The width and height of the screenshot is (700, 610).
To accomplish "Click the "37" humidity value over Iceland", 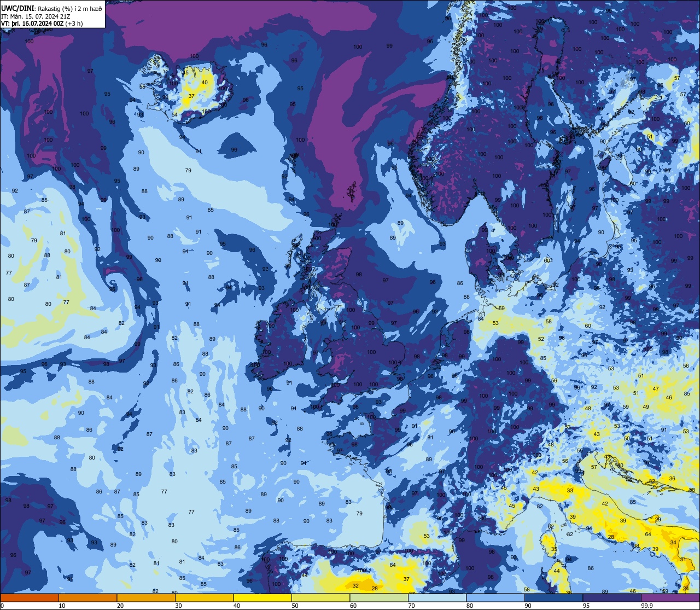I will coord(191,96).
